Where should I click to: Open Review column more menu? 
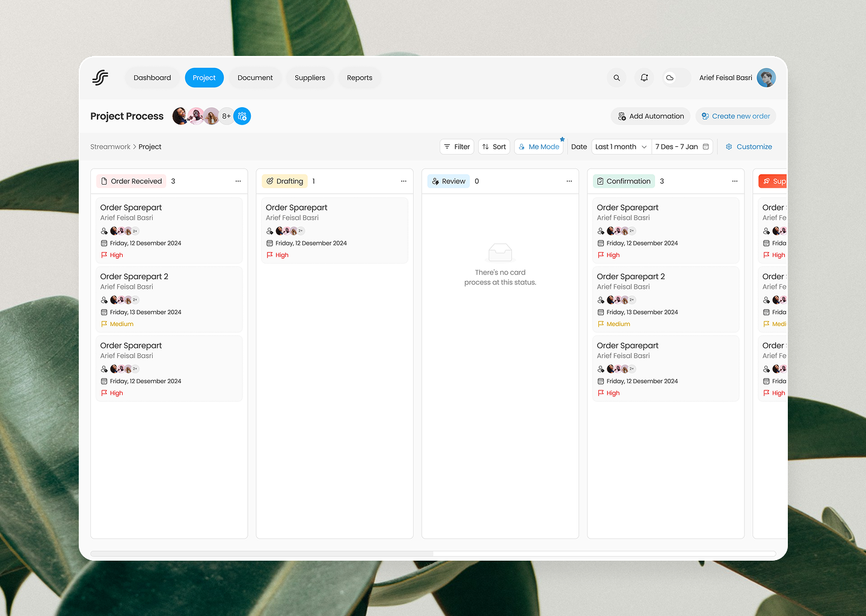tap(569, 181)
